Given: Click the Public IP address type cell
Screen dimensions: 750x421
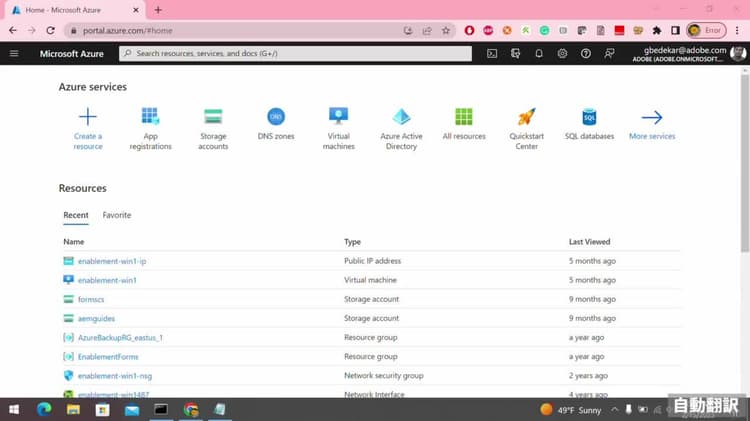Looking at the screenshot, I should pyautogui.click(x=373, y=261).
